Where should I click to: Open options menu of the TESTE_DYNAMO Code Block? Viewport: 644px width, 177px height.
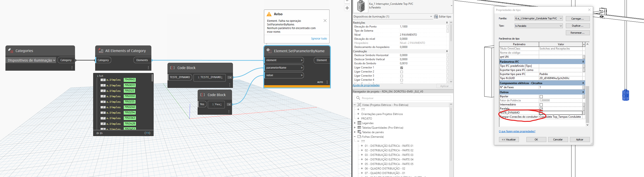[230, 85]
